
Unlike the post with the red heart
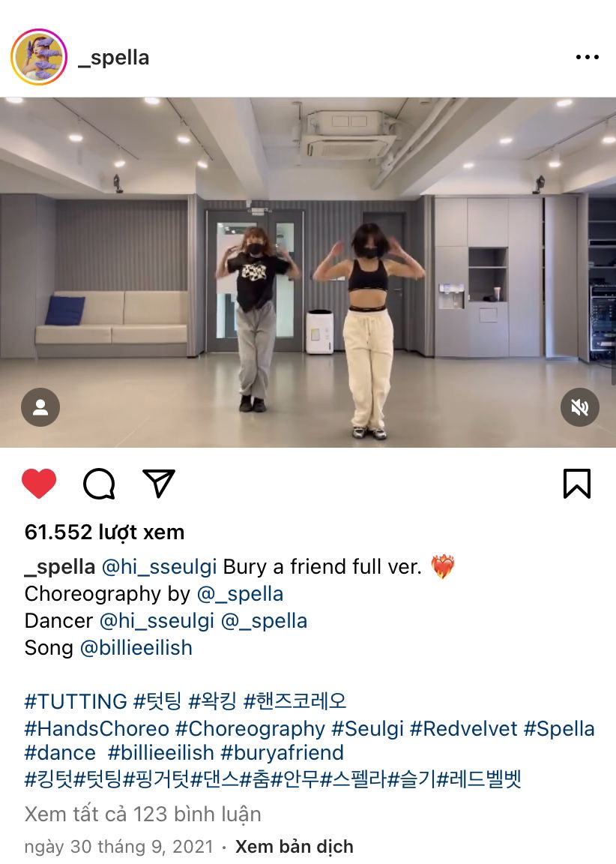pos(39,483)
